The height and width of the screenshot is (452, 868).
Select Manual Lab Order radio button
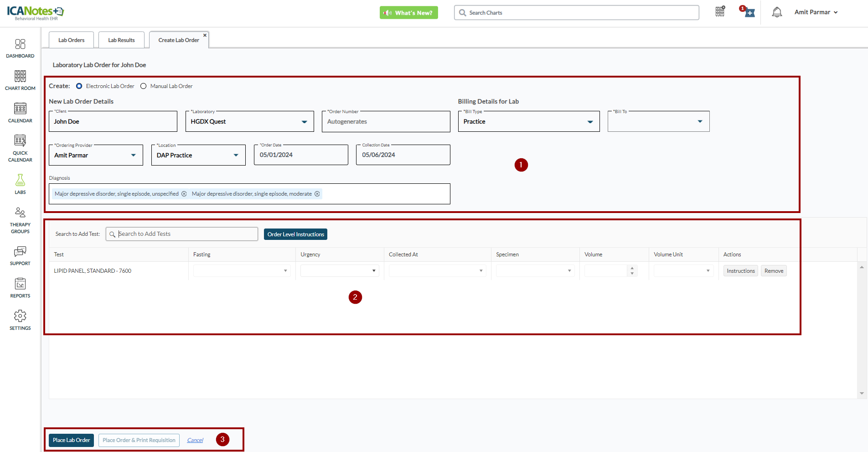[144, 86]
